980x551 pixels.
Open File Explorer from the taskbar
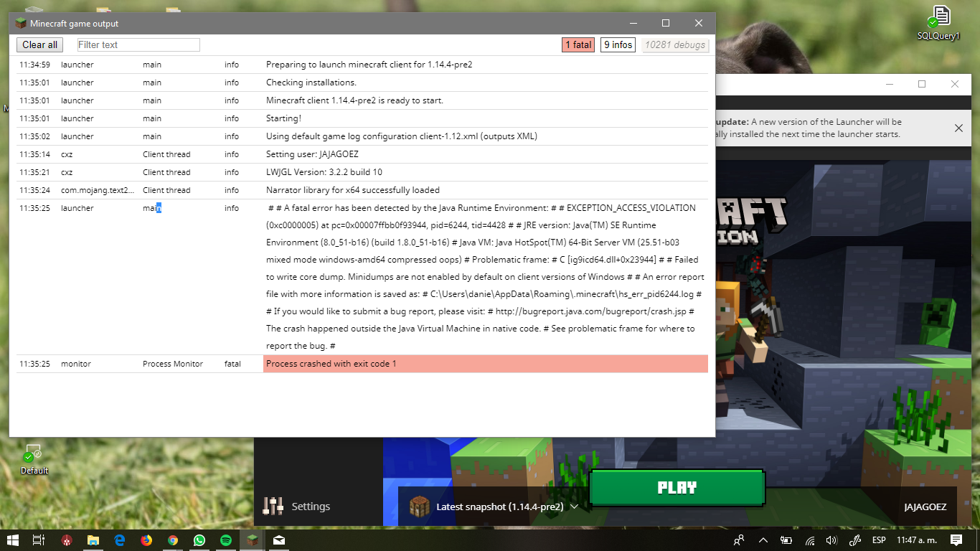pyautogui.click(x=93, y=540)
